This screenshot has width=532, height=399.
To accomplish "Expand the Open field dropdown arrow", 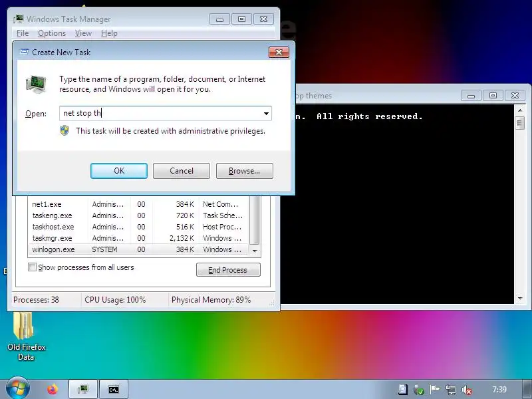I will (x=267, y=113).
